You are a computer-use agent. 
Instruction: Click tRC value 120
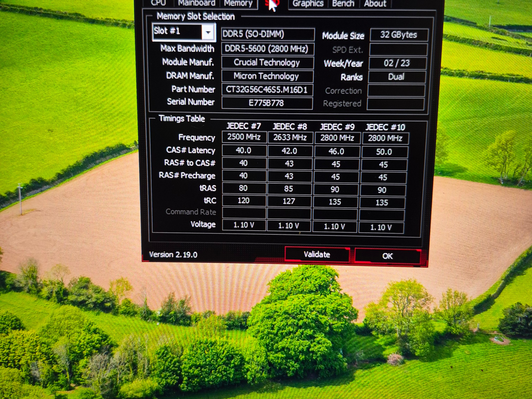point(244,201)
